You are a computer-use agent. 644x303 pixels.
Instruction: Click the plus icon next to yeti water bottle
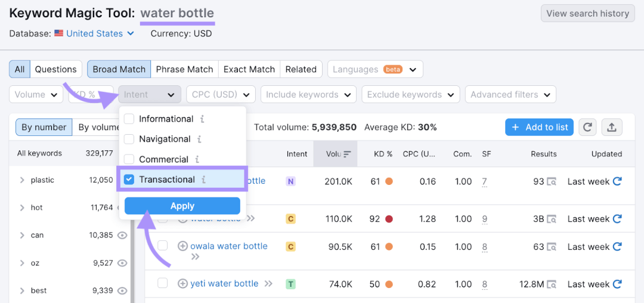[183, 284]
